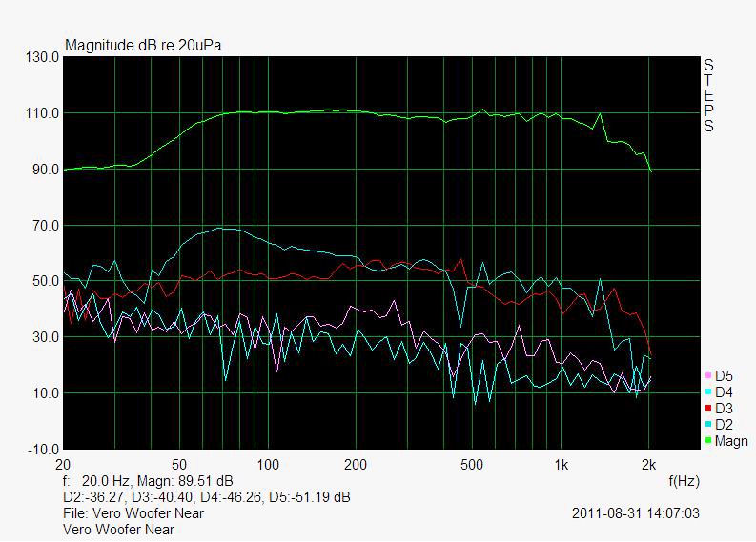Click the 2011-08-31 14:07:03 timestamp
756x542 pixels.
[636, 513]
